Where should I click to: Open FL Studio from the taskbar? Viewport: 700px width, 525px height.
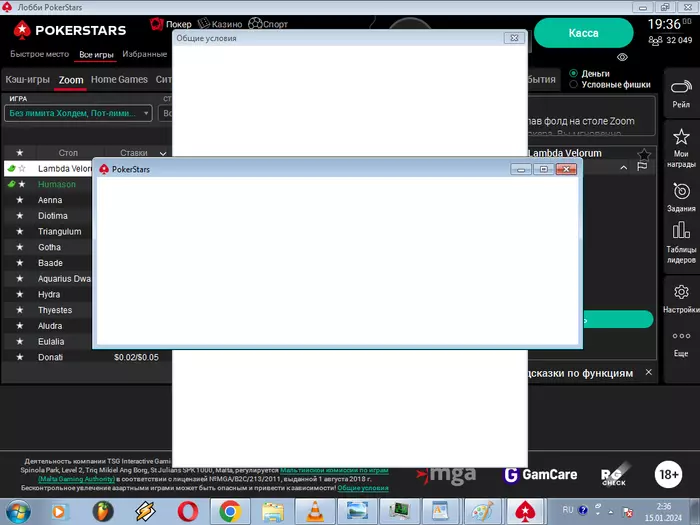[x=103, y=512]
